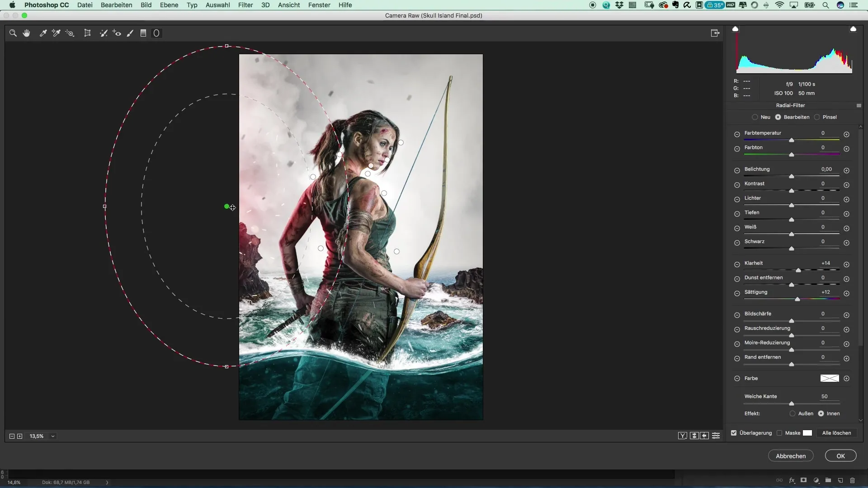Click the Alle löschen button
868x488 pixels.
click(x=836, y=433)
